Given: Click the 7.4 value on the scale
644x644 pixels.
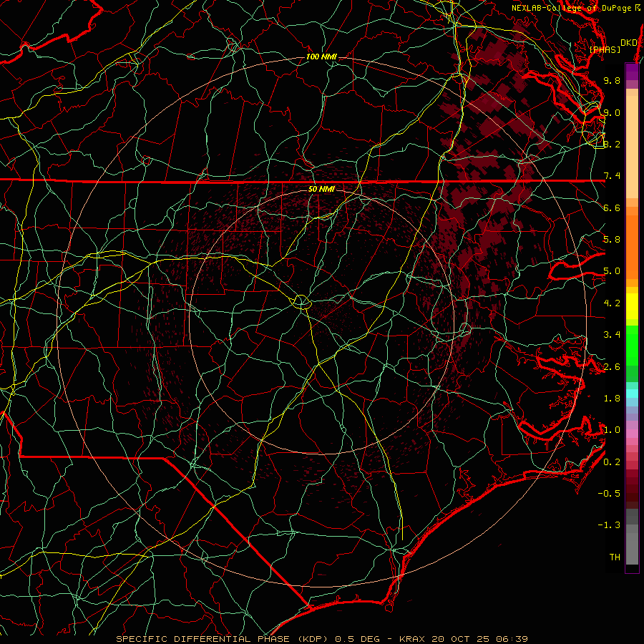Looking at the screenshot, I should (x=612, y=176).
